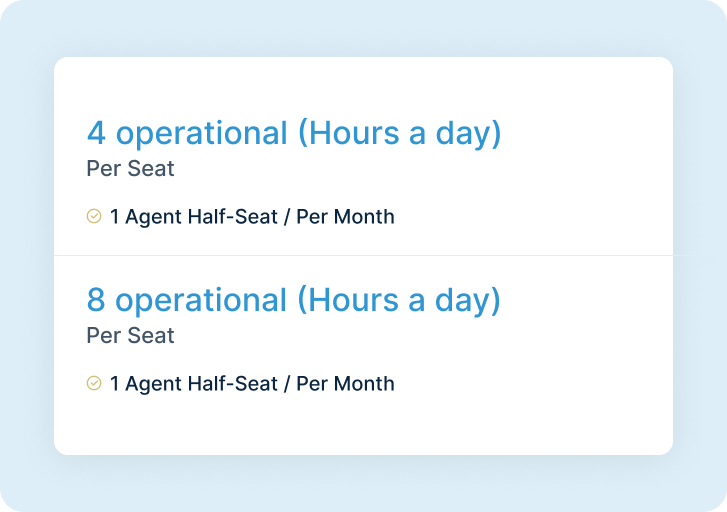
Task: Click "(Hours a day)" in the 8 operational heading
Action: pos(400,301)
